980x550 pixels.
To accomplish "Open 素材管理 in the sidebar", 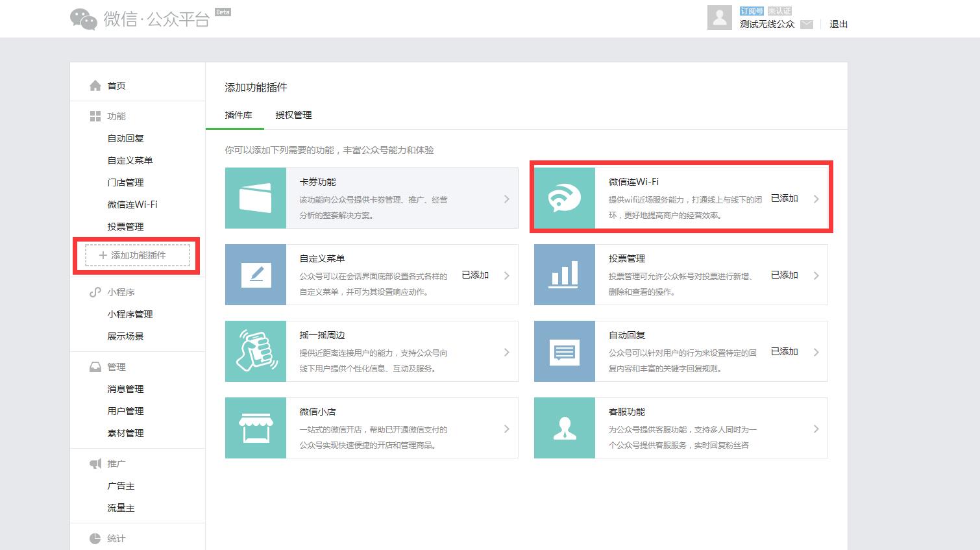I will click(x=125, y=433).
